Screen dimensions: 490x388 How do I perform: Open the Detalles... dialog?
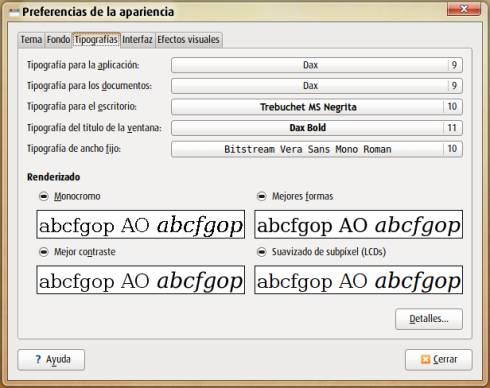[429, 319]
